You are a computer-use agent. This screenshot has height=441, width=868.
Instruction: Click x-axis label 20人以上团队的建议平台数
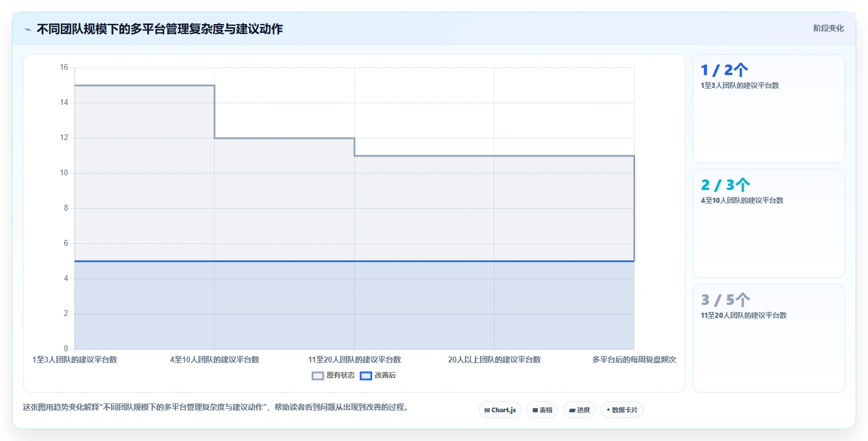[494, 360]
